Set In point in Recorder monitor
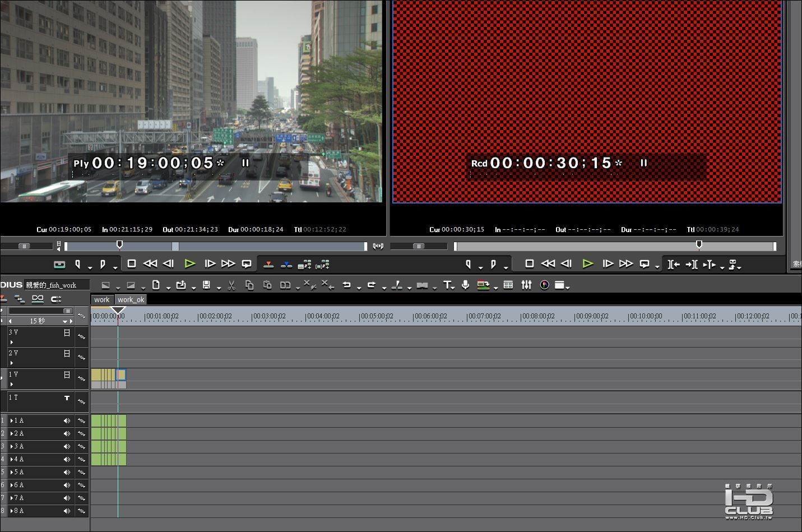 pyautogui.click(x=469, y=264)
